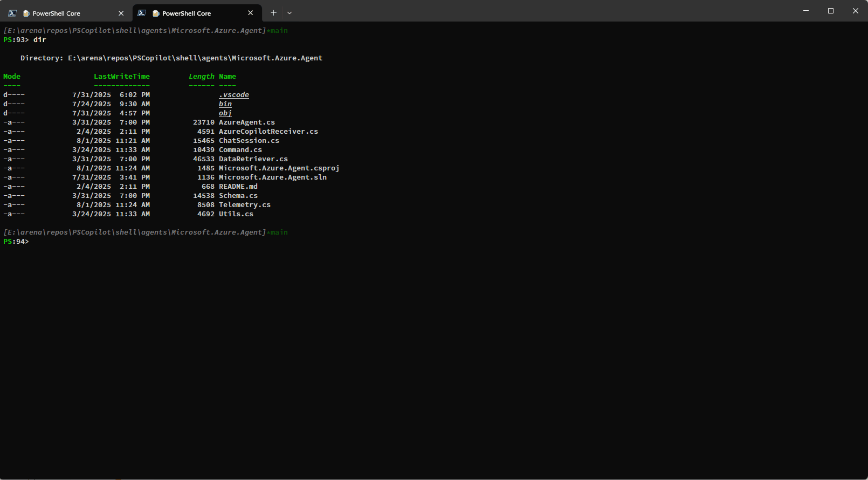The width and height of the screenshot is (868, 480).
Task: Click Microsoft.Azure.Agent.csproj file name
Action: click(279, 168)
